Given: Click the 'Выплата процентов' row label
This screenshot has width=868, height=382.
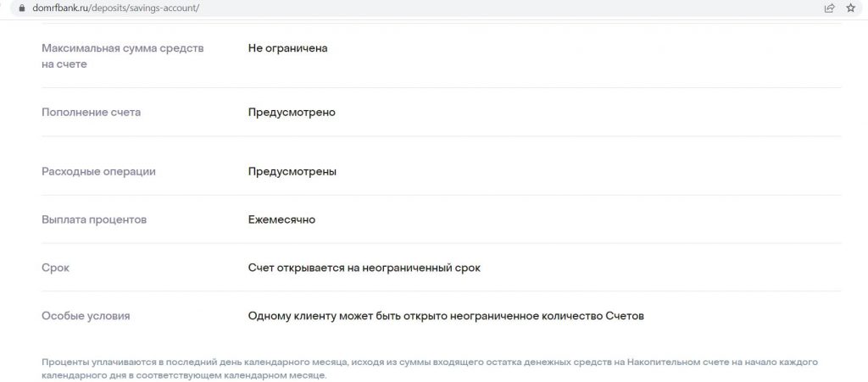Looking at the screenshot, I should tap(94, 219).
